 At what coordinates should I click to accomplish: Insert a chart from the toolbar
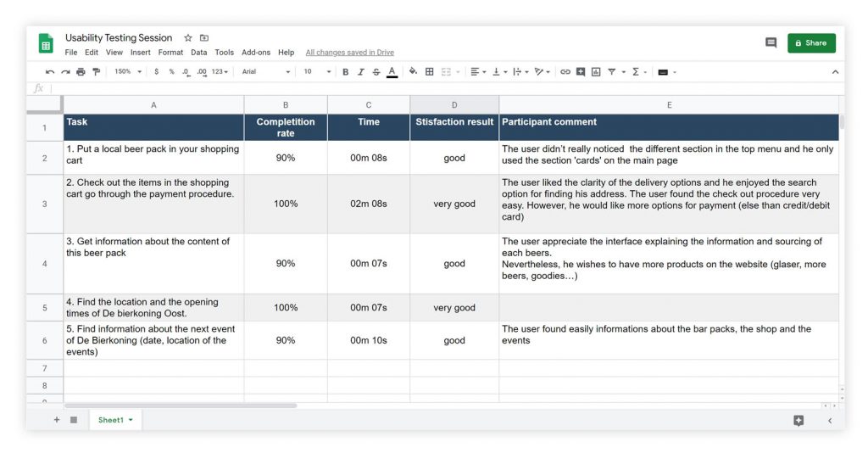click(596, 72)
